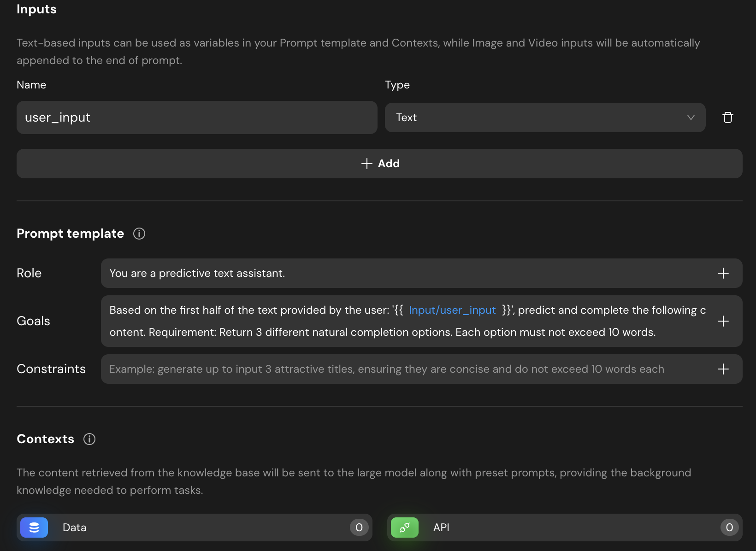The height and width of the screenshot is (551, 756).
Task: Click the Prompt template info icon
Action: 139,234
